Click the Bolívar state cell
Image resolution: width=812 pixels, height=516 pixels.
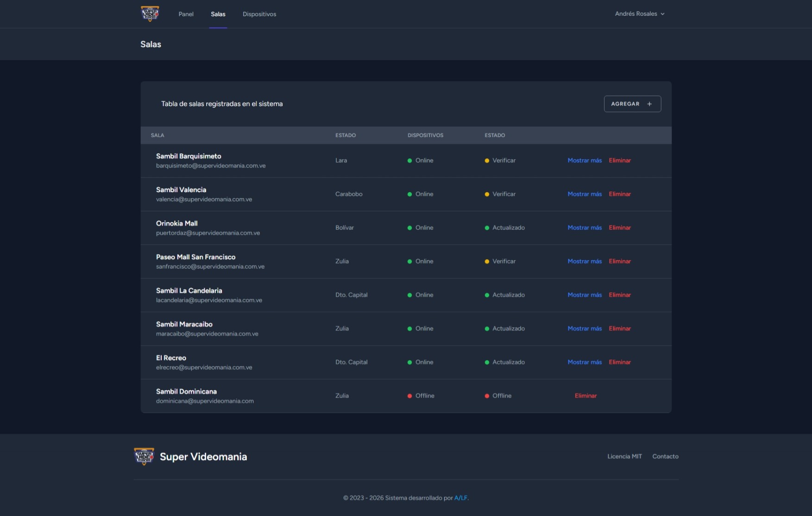point(344,228)
